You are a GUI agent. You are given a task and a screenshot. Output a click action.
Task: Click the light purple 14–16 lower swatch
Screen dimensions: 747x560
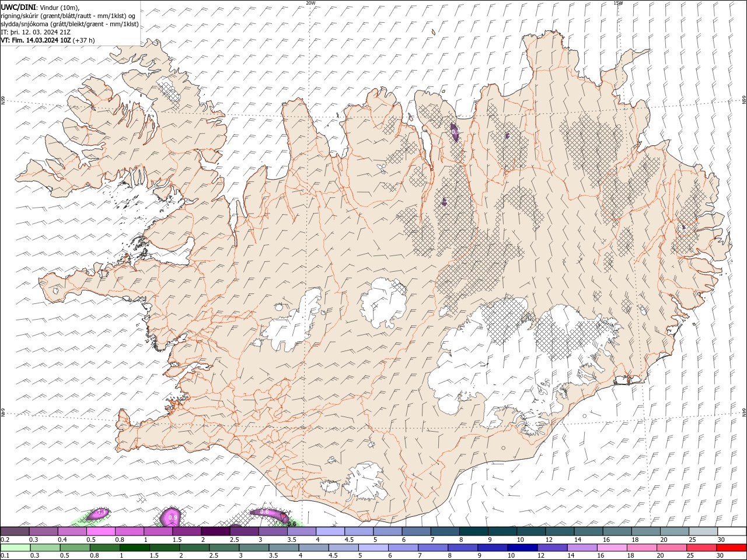(581, 548)
